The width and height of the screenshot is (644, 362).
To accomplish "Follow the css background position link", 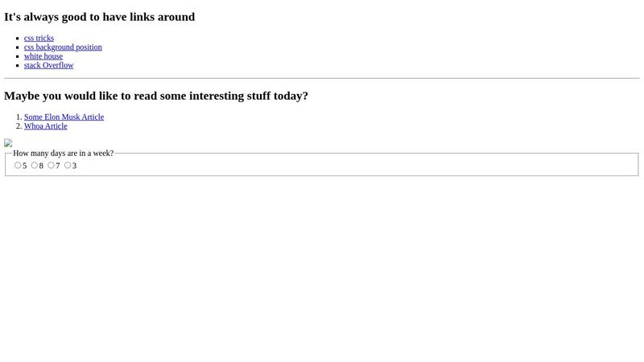I will coord(63,47).
